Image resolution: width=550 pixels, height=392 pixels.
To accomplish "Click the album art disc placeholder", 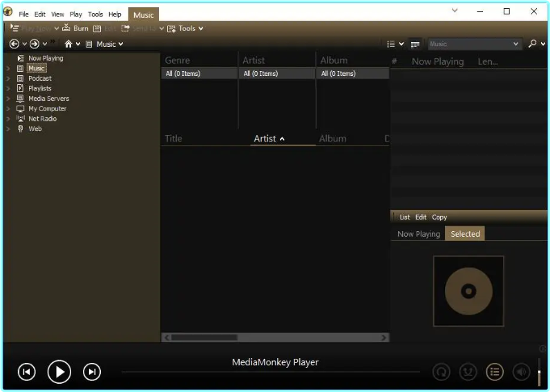I will [x=468, y=291].
